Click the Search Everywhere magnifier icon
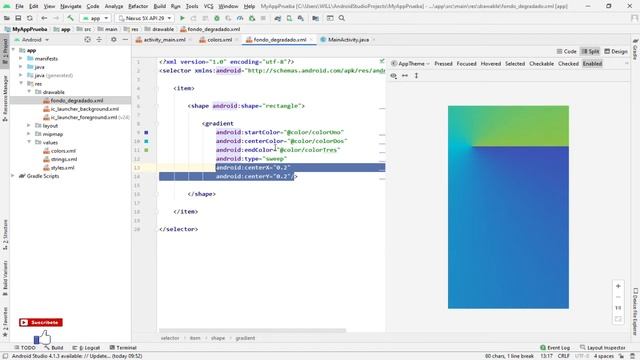The height and width of the screenshot is (360, 640). coord(342,18)
